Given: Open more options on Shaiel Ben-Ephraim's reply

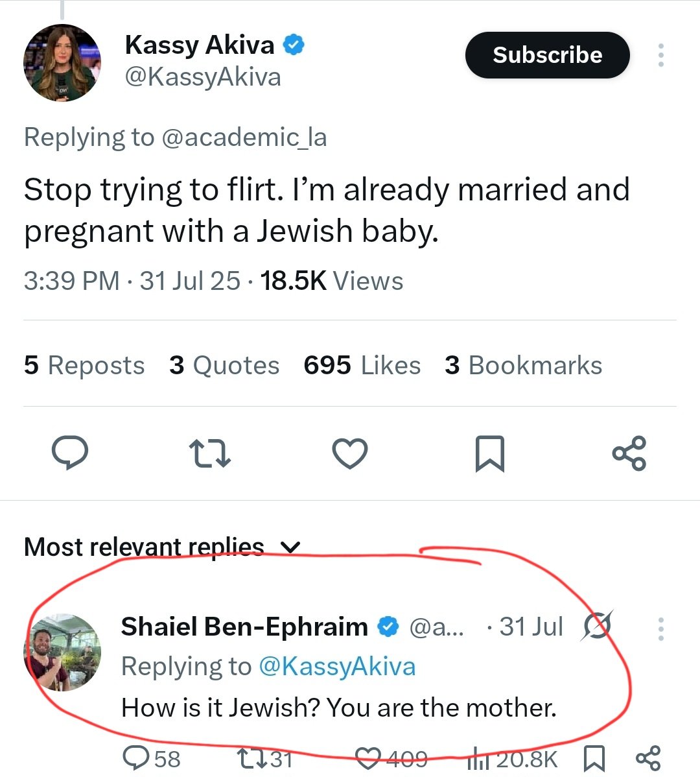Looking at the screenshot, I should pos(660,628).
